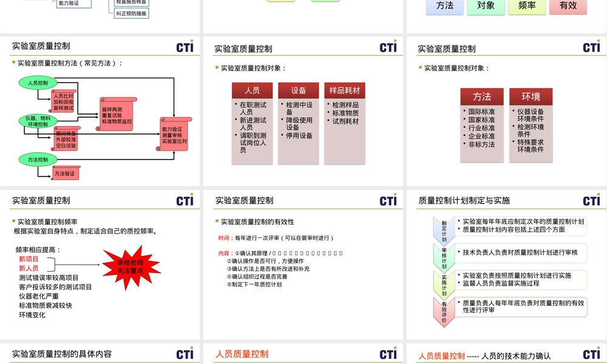Click the yellow 频率 box
607x364 pixels.
527,6
